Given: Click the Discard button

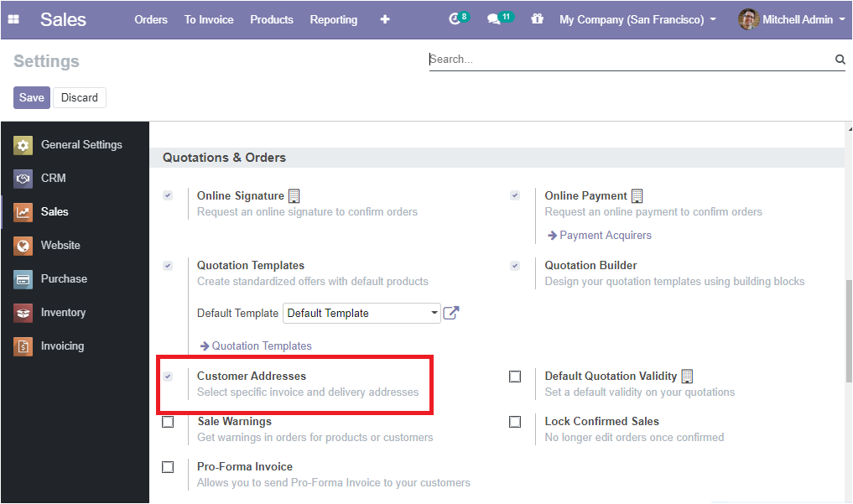Looking at the screenshot, I should tap(80, 98).
